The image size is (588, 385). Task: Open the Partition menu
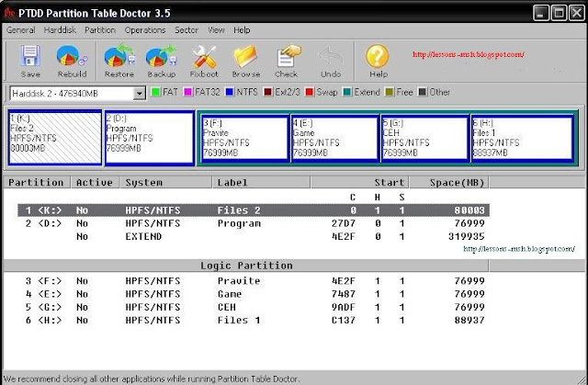tap(100, 30)
